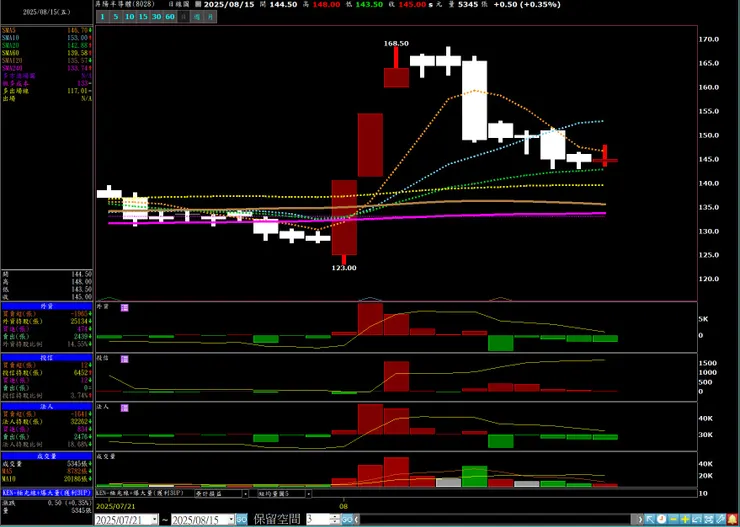Open the 累計損益 dropdown
The width and height of the screenshot is (740, 527).
[245, 494]
